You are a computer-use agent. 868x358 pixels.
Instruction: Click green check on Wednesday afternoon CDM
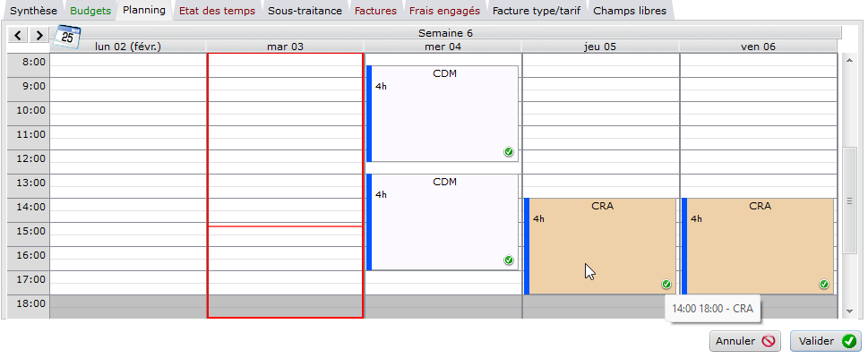(x=509, y=260)
